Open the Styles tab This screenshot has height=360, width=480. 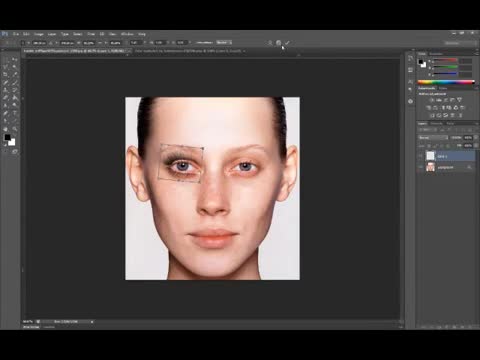pos(443,88)
